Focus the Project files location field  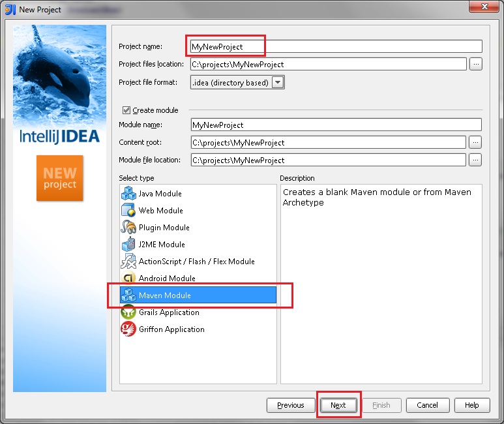tap(328, 64)
